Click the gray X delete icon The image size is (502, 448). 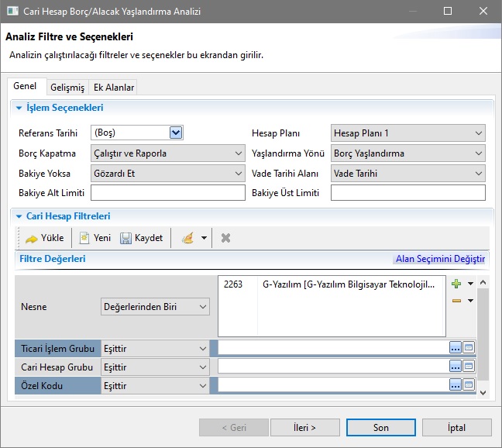pyautogui.click(x=225, y=238)
